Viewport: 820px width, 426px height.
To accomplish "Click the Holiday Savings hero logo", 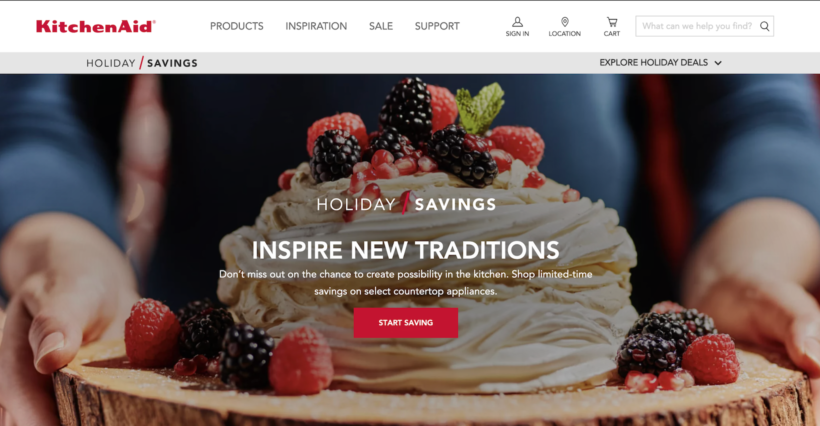I will tap(406, 204).
